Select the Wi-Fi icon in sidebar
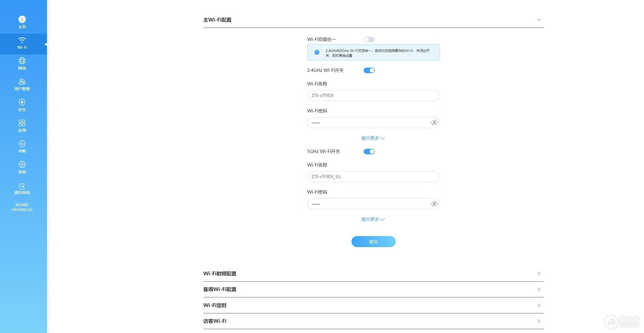This screenshot has width=644, height=333. pyautogui.click(x=22, y=40)
